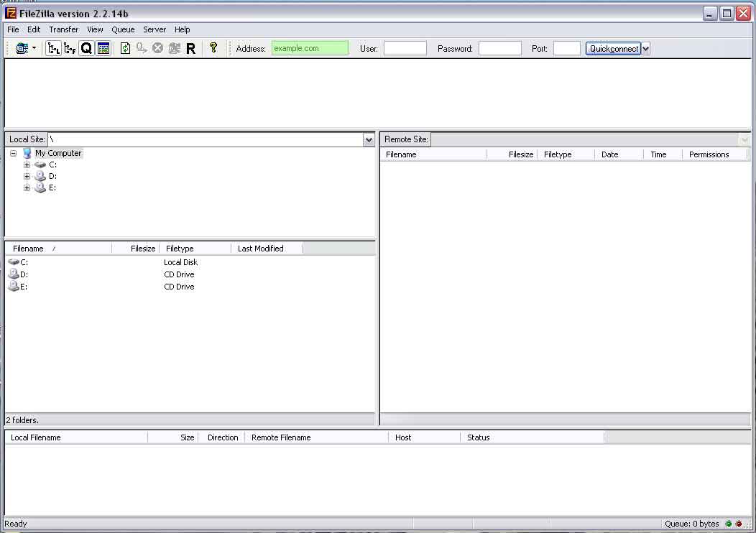Expand the E: drive tree node

[x=27, y=188]
